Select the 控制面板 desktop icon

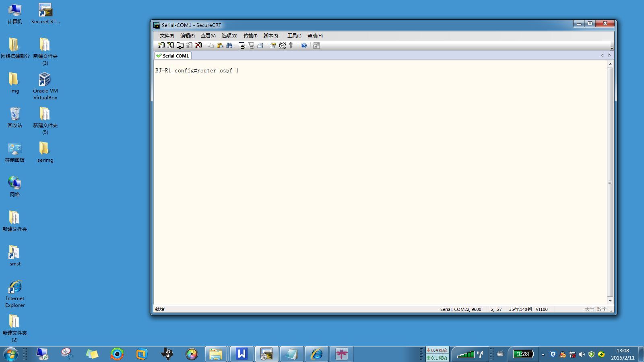(x=15, y=152)
